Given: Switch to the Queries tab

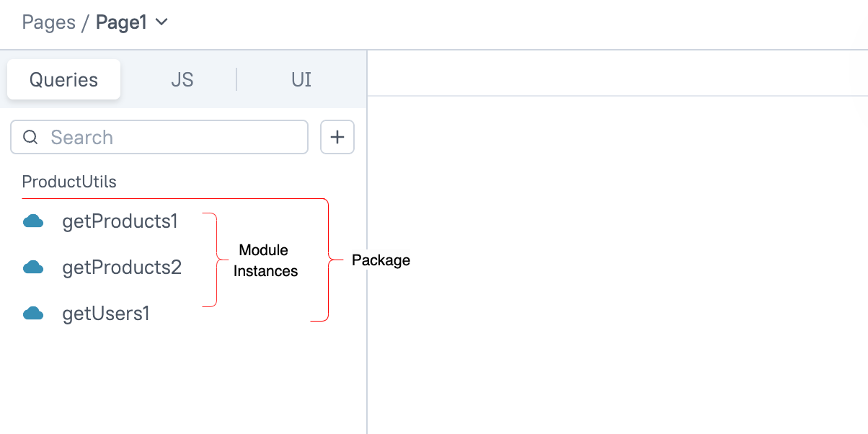Looking at the screenshot, I should (63, 79).
